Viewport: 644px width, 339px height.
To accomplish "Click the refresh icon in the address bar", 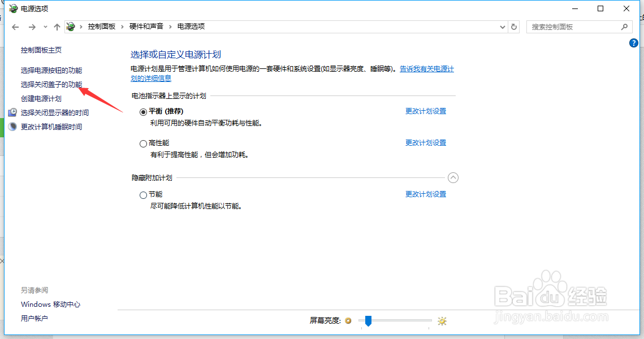I will click(x=513, y=26).
